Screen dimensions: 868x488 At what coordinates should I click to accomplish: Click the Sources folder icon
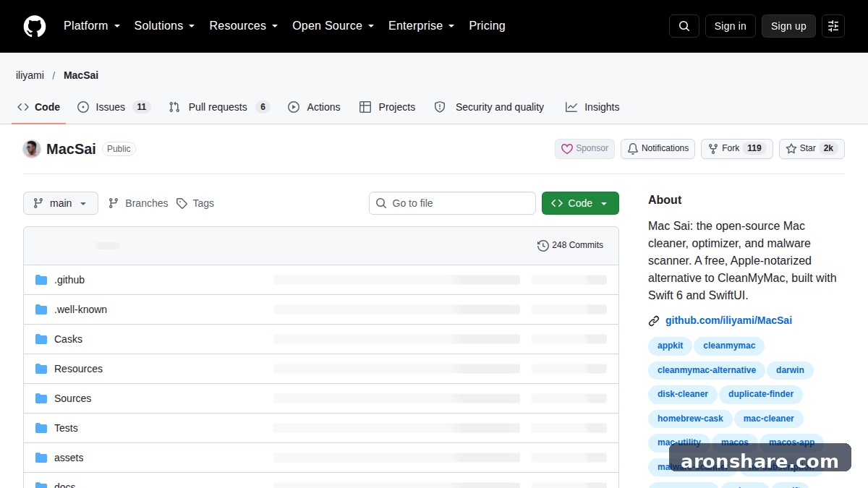pos(41,398)
